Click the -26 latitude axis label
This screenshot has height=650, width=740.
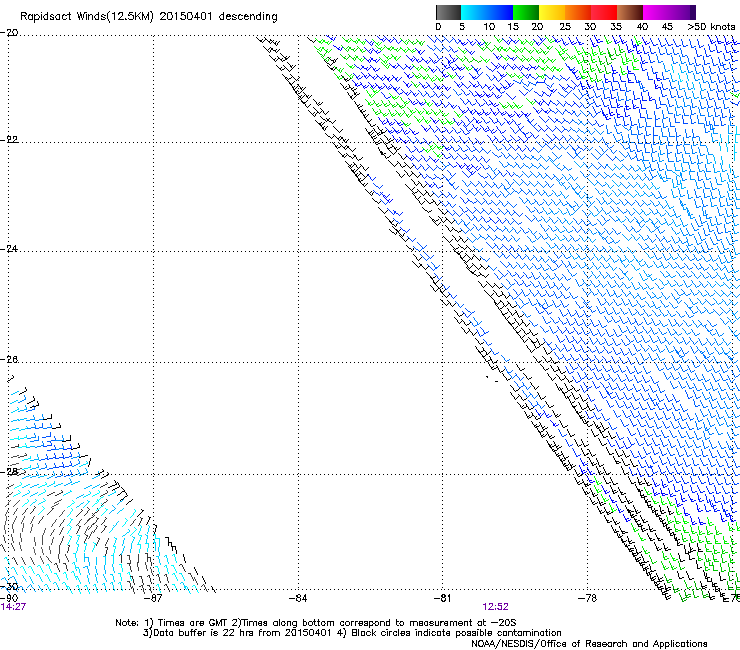(x=9, y=360)
